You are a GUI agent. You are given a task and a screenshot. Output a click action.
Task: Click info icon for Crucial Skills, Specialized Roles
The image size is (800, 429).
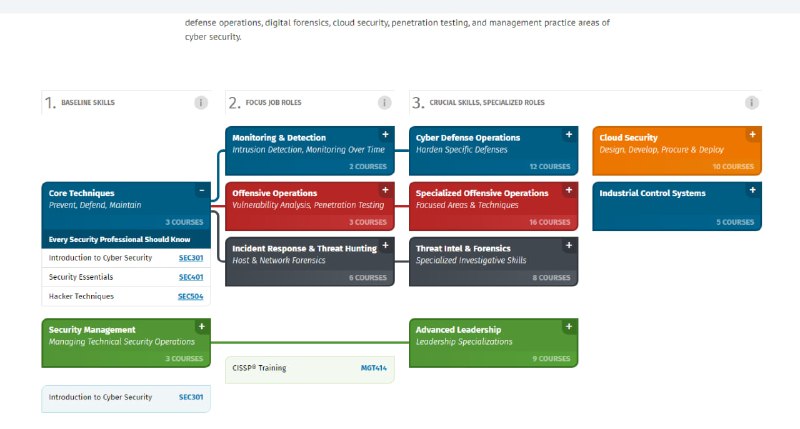point(752,102)
